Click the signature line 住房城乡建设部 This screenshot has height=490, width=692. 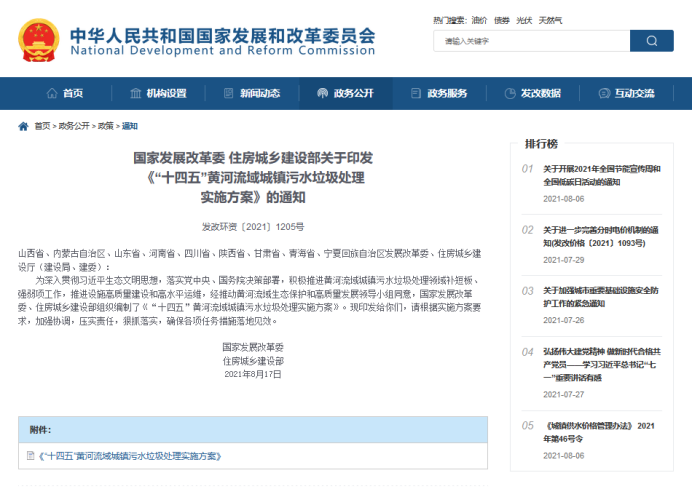click(x=253, y=361)
